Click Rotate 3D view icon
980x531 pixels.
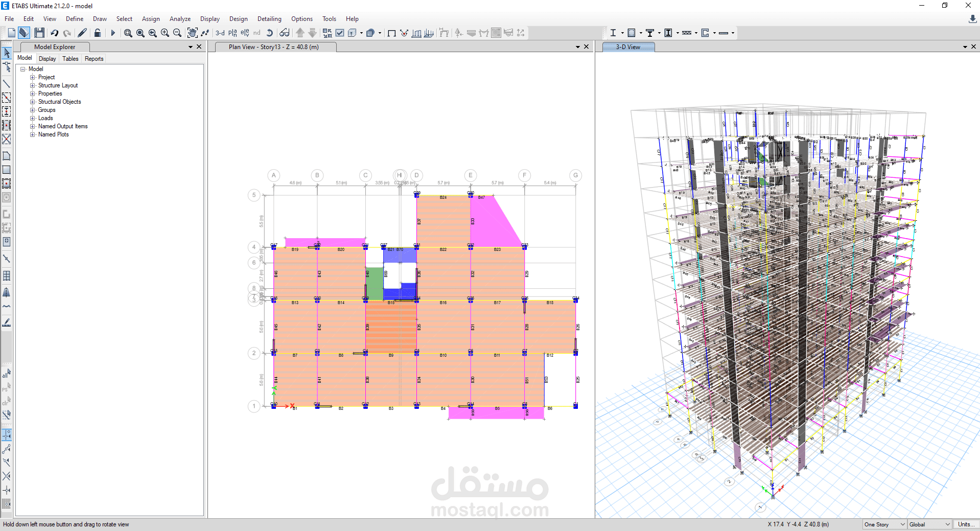tap(270, 33)
